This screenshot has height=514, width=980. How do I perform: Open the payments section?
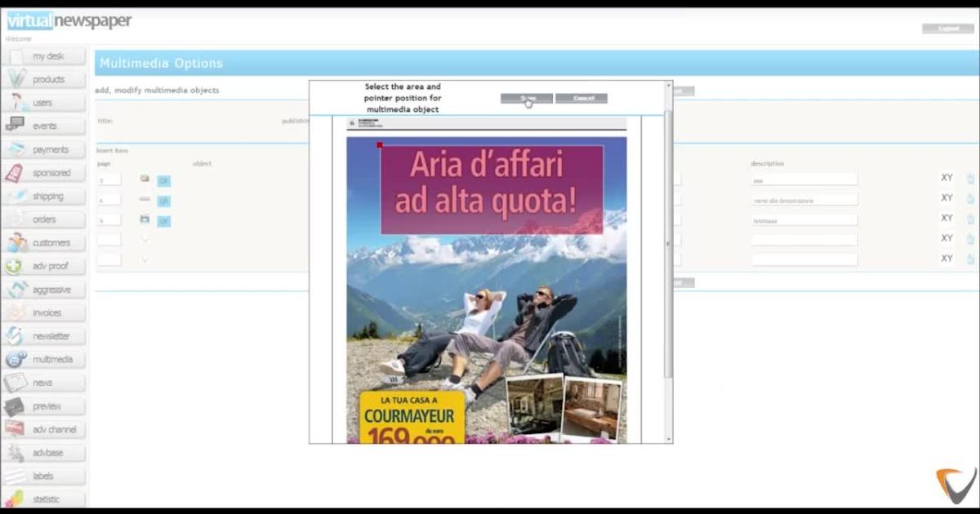(x=44, y=150)
